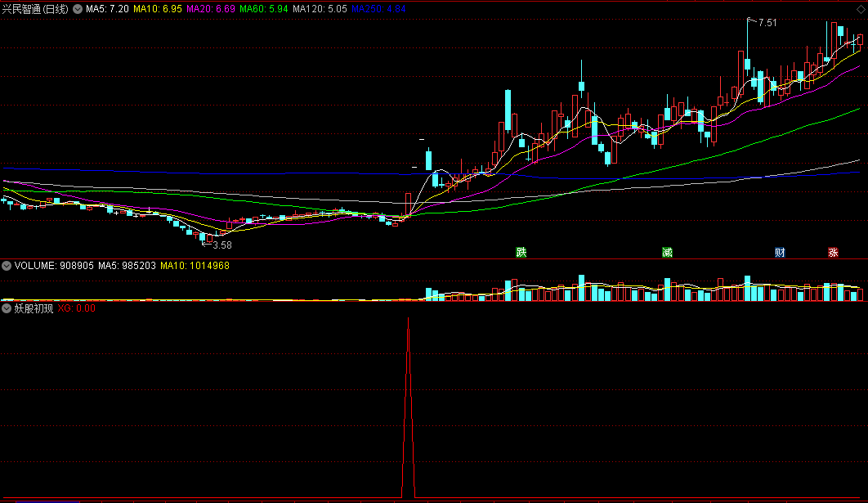Click the red 涨 event marker
868x503 pixels.
[833, 253]
